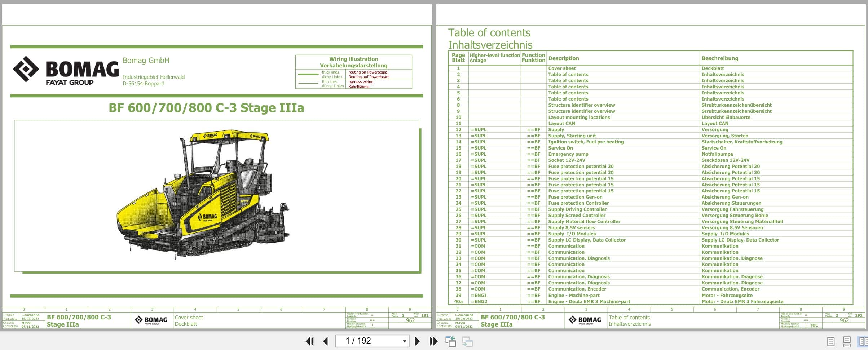
Task: Click the previous view navigation icon
Action: (x=451, y=341)
